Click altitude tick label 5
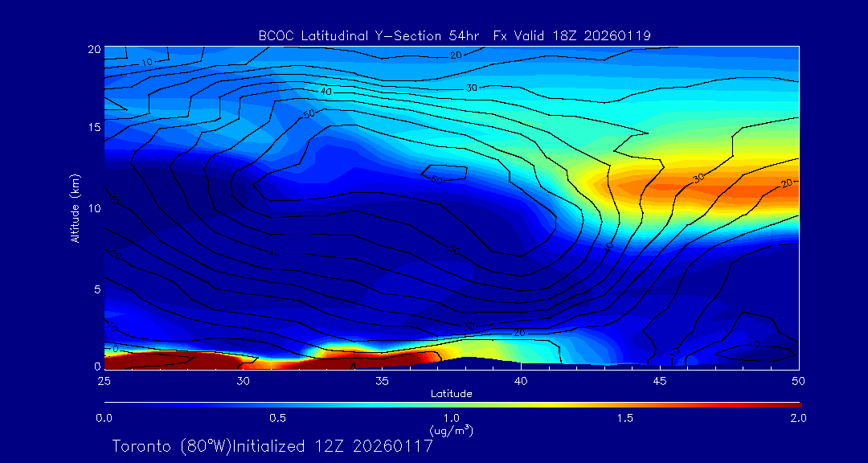The width and height of the screenshot is (868, 463). pos(93,288)
